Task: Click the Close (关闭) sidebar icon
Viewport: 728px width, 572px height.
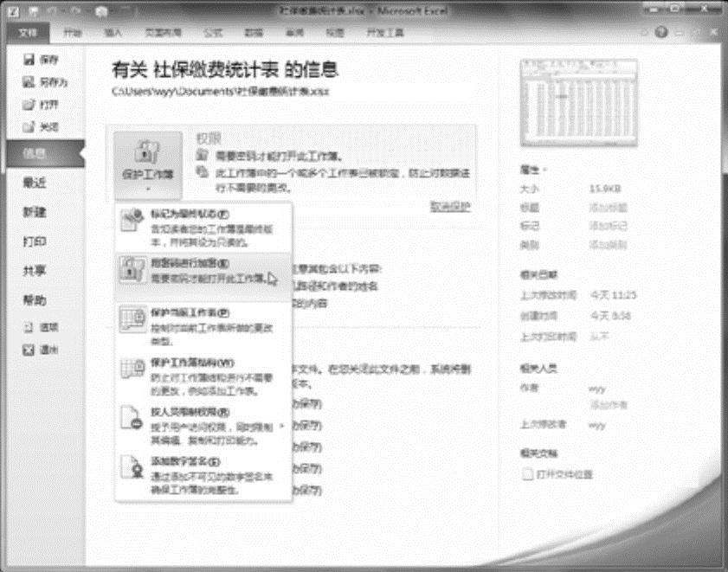Action: coord(29,126)
